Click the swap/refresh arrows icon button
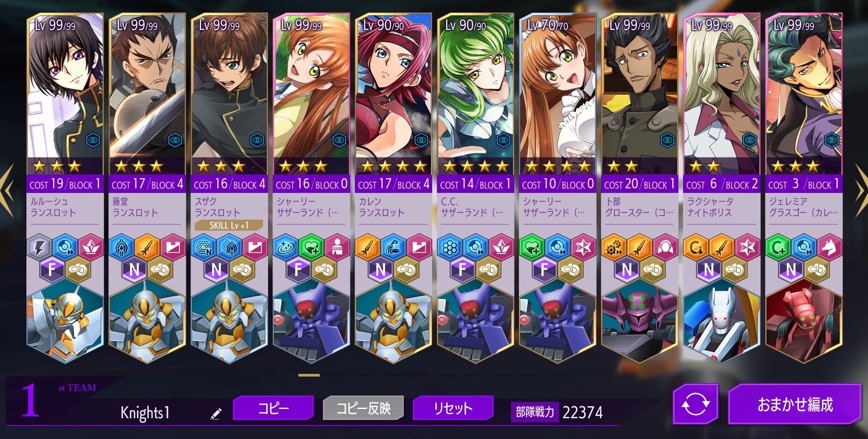The width and height of the screenshot is (868, 439). click(695, 405)
